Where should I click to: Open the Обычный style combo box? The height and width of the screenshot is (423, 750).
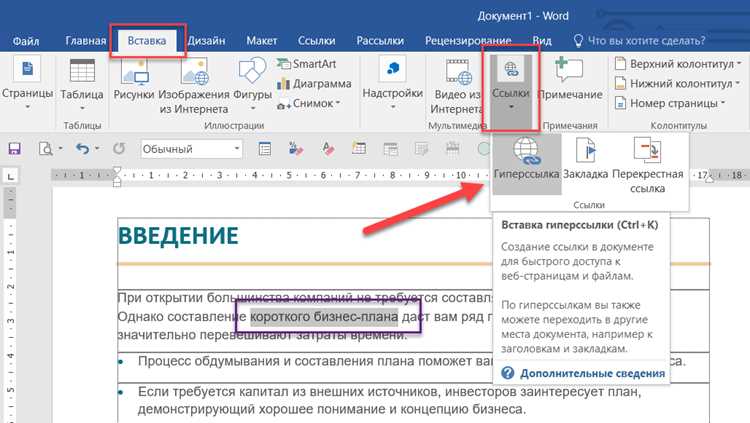191,149
